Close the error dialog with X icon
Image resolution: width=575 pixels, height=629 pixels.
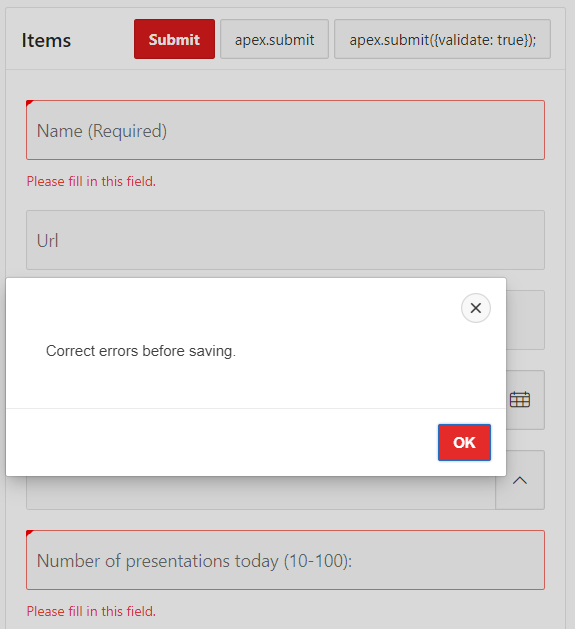tap(475, 308)
